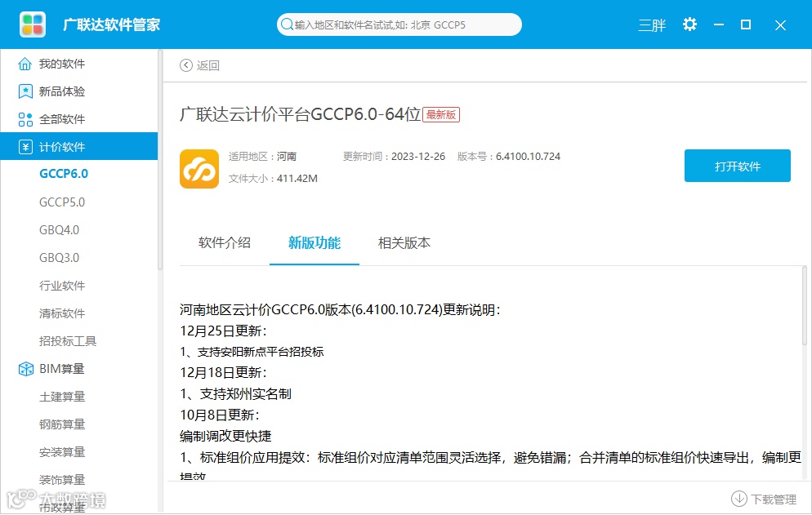Click the release notes vertical scrollbar
Viewport: 812px width, 515px height.
pyautogui.click(x=804, y=305)
